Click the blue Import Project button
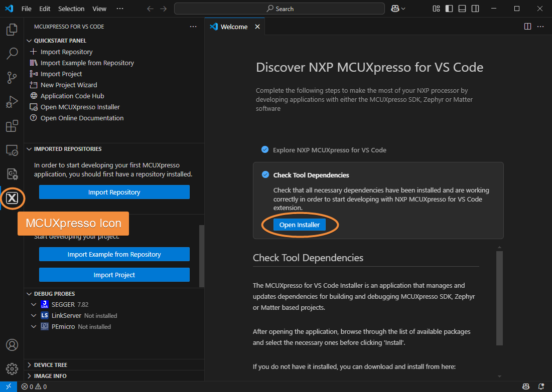This screenshot has height=392, width=552. tap(114, 275)
